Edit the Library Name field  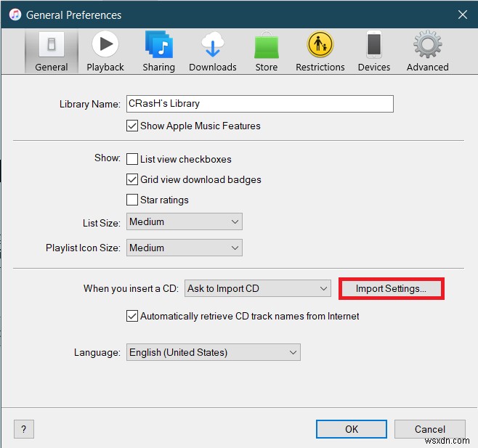click(x=260, y=104)
